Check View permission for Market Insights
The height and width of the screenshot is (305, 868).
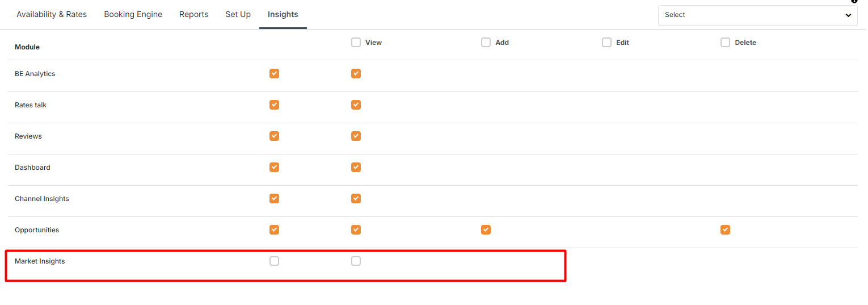pos(356,261)
